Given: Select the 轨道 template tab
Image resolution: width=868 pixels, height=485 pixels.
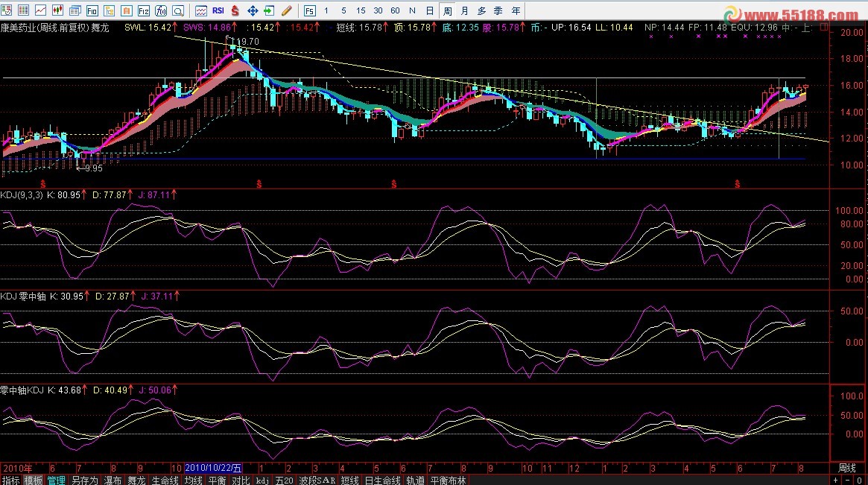Looking at the screenshot, I should [415, 480].
